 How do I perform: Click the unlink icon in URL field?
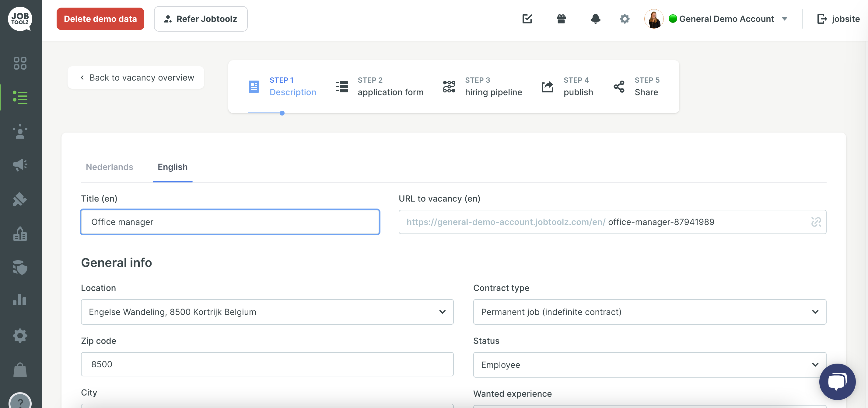coord(816,222)
